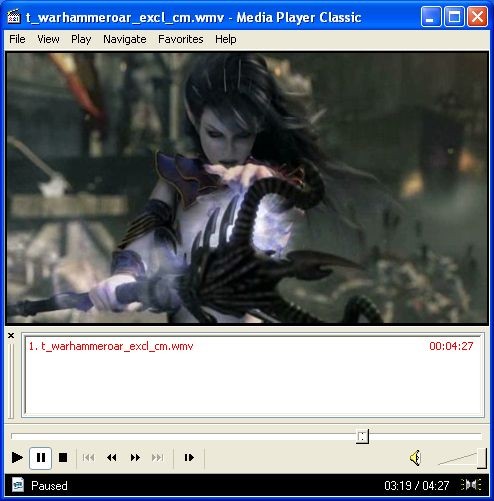Click the time display 03:19 / 04:27
Viewport: 494px width, 501px height.
pos(416,486)
